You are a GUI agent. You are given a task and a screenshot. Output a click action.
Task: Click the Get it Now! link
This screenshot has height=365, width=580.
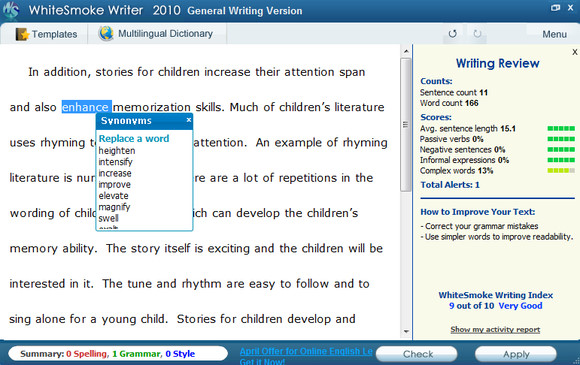(262, 361)
